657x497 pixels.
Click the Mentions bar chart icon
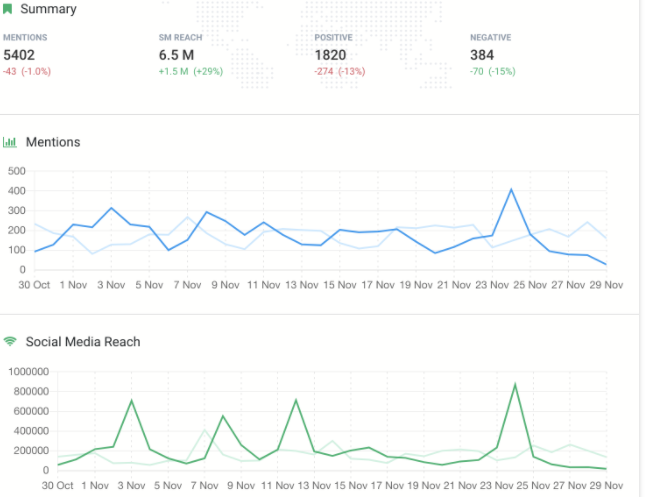point(10,142)
